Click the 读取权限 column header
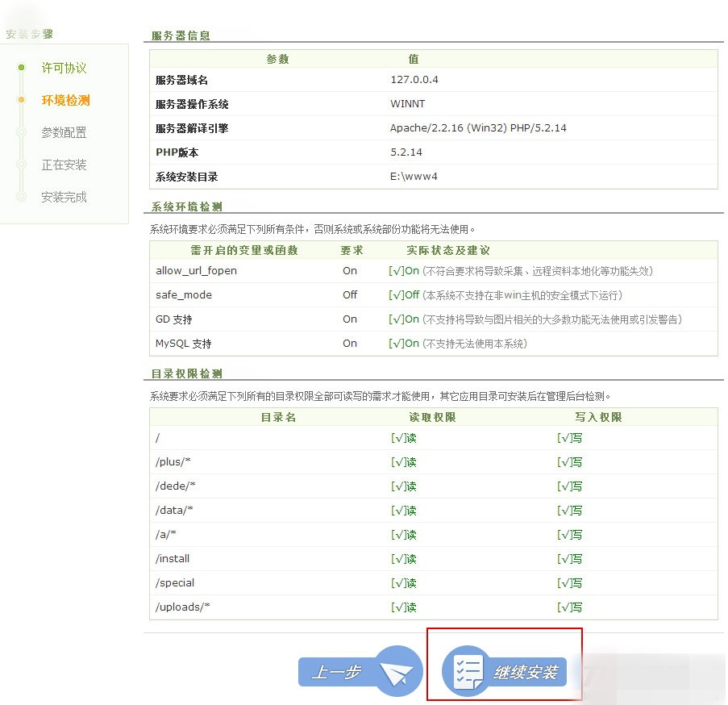This screenshot has height=705, width=728. pyautogui.click(x=432, y=417)
